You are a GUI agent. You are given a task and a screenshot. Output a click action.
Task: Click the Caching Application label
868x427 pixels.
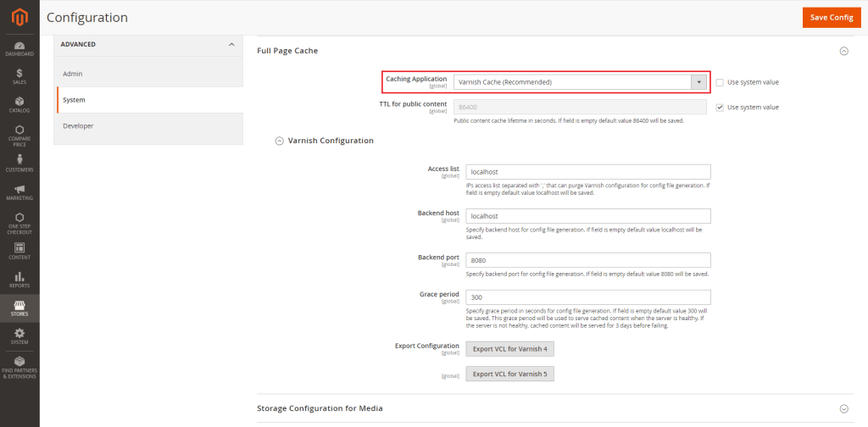click(x=416, y=79)
